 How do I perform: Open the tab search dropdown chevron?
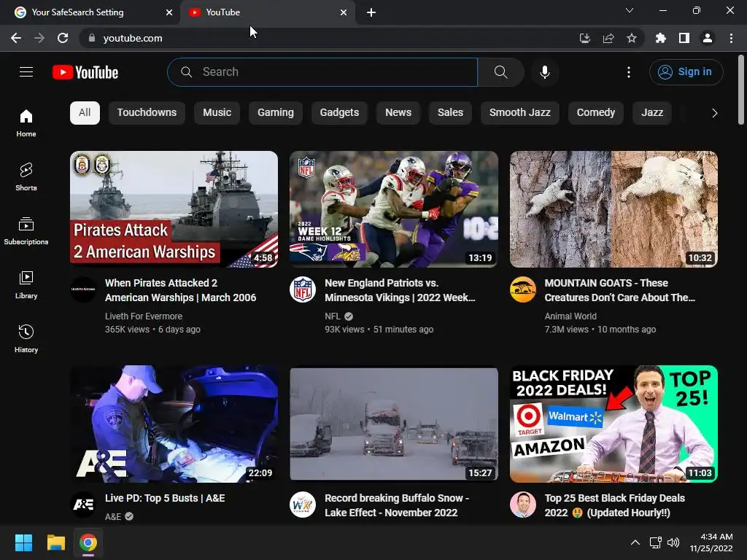630,10
